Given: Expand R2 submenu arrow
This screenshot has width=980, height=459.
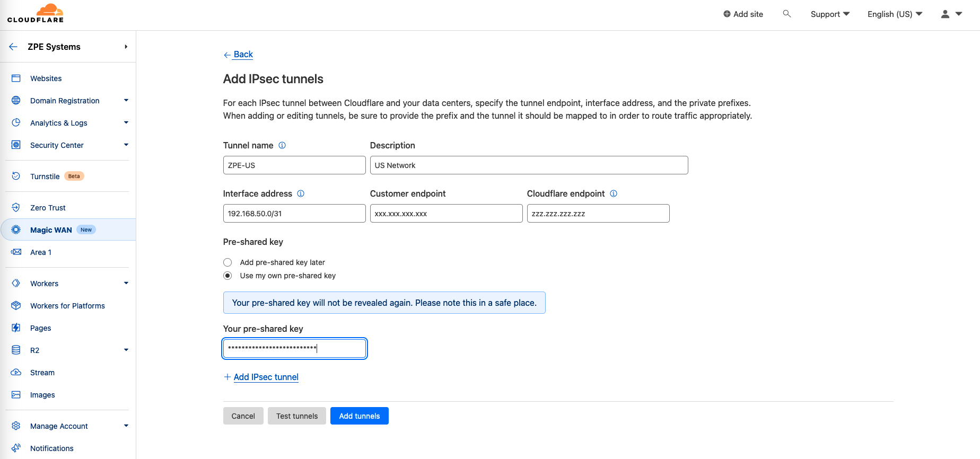Looking at the screenshot, I should point(126,350).
